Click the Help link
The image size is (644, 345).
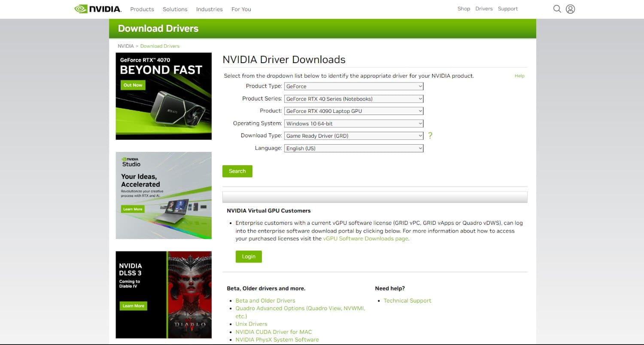[x=519, y=76]
